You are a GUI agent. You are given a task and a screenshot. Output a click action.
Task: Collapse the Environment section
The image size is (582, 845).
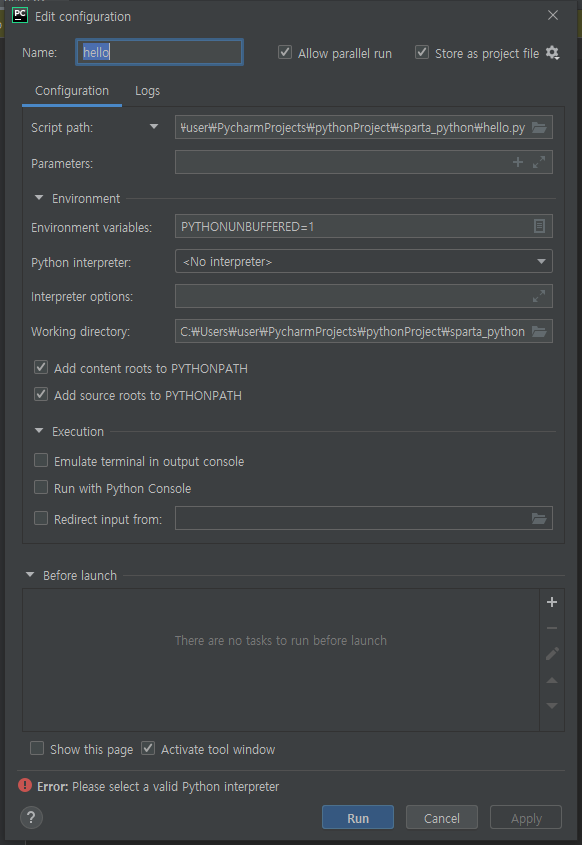pyautogui.click(x=39, y=198)
